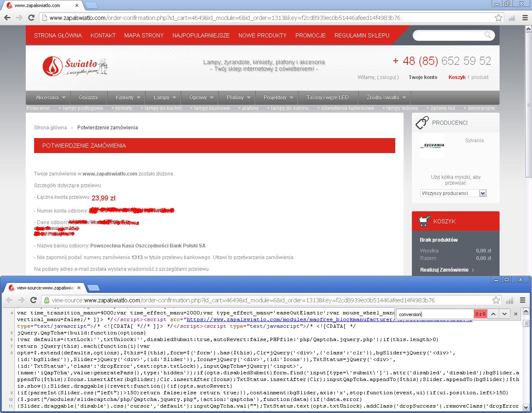Open the 'Wszyscy producenci' dropdown
Image resolution: width=532 pixels, height=413 pixels.
(x=453, y=193)
